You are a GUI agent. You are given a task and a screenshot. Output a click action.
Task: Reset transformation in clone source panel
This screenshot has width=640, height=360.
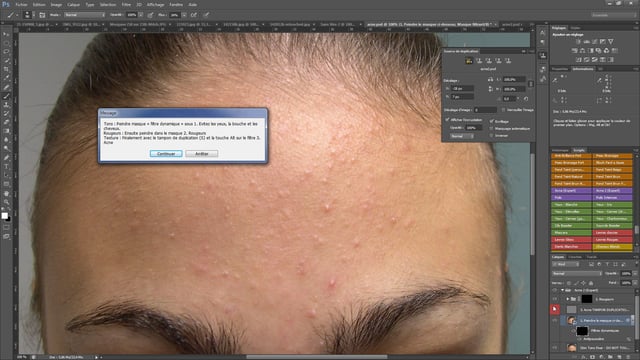[526, 99]
